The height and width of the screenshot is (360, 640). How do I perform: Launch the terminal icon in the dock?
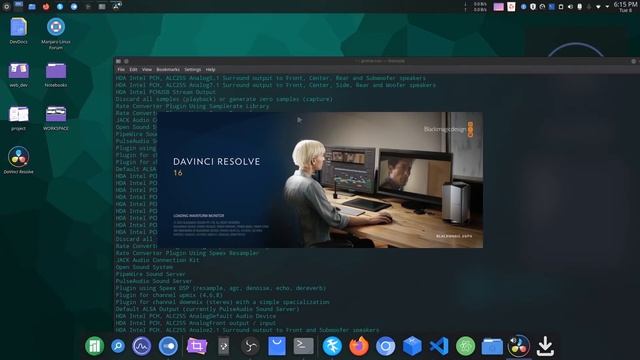[304, 346]
